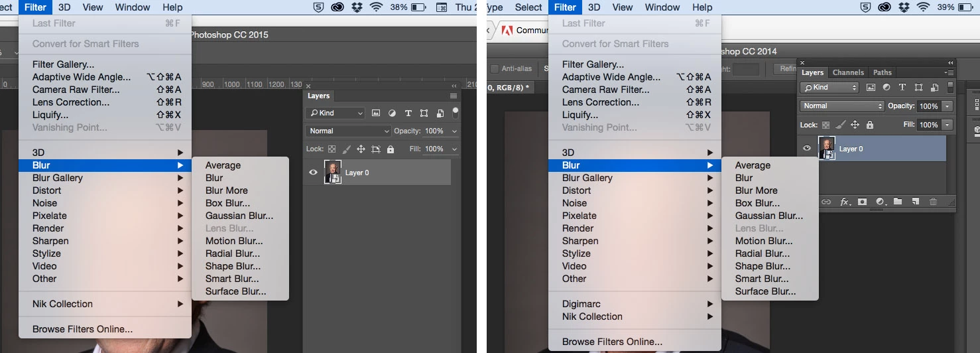The height and width of the screenshot is (353, 980).
Task: Lock transparent pixels in CC 2014 Layers panel
Action: click(826, 125)
